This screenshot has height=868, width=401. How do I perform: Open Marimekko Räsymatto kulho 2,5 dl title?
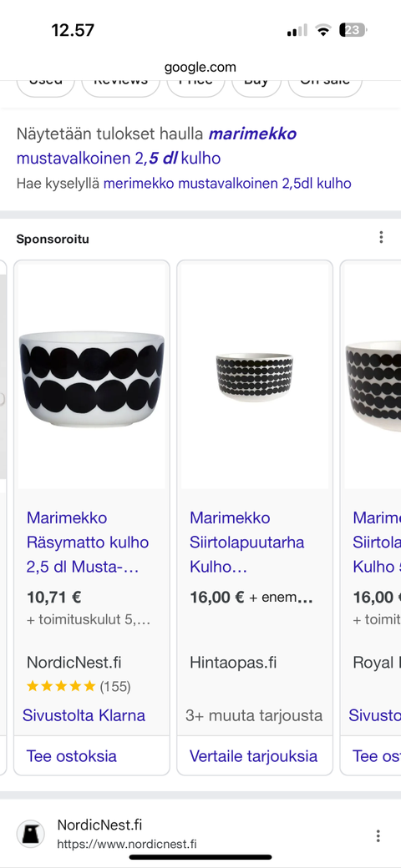tap(88, 542)
